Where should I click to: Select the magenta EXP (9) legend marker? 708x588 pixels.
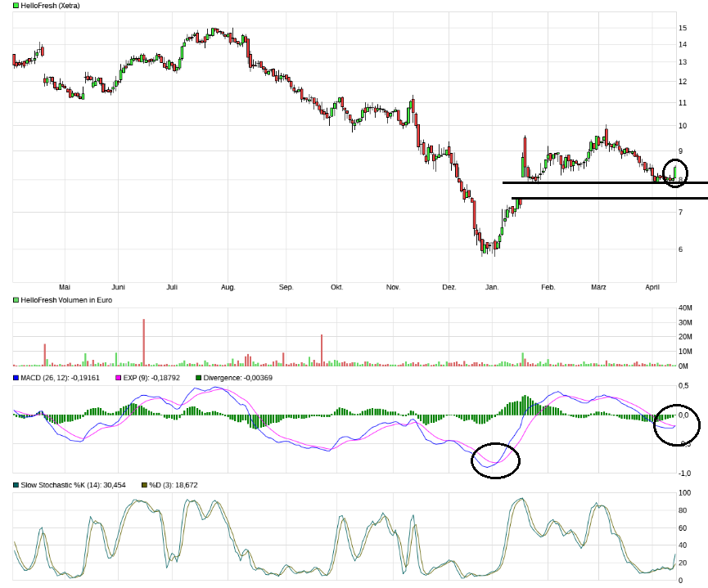click(118, 378)
